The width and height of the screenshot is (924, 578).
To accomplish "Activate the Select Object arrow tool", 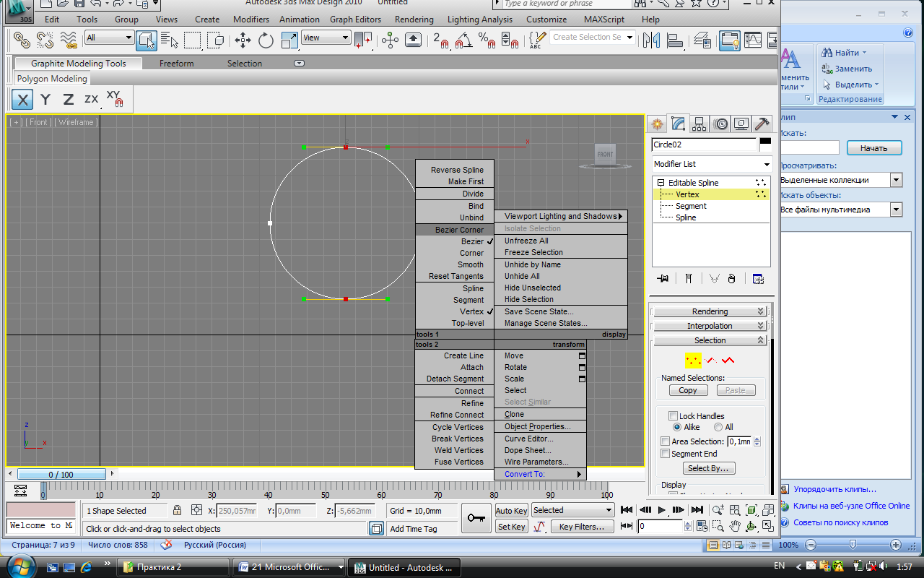I will [x=147, y=40].
